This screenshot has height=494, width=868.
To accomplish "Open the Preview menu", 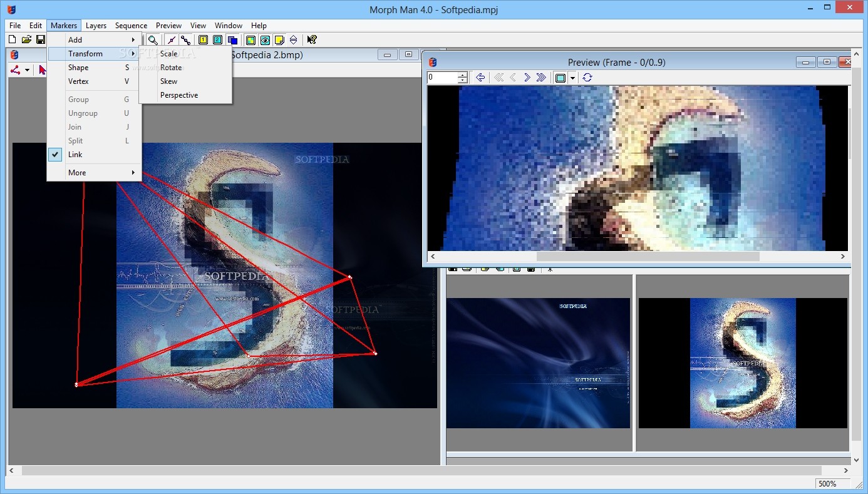I will 168,26.
